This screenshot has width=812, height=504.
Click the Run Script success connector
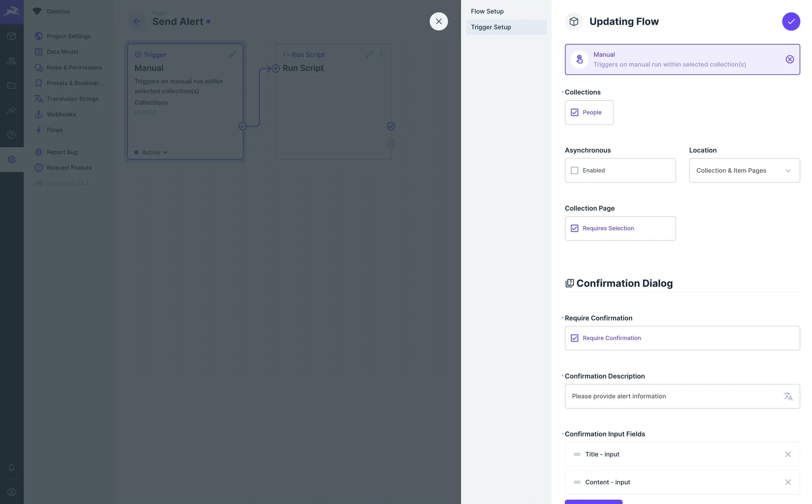tap(391, 126)
